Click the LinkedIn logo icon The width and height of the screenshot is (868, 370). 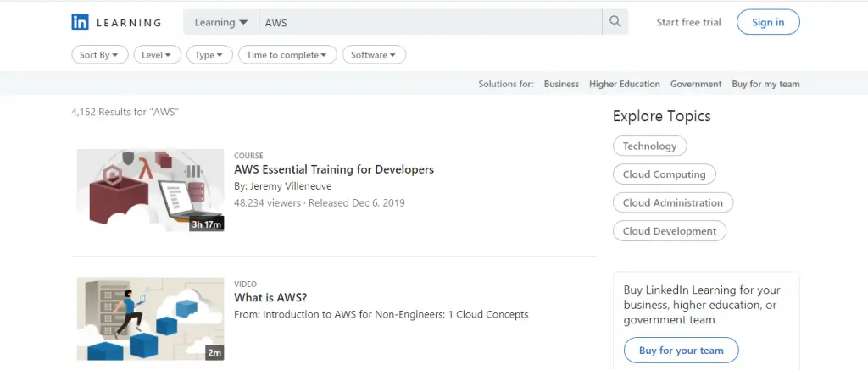pos(80,22)
